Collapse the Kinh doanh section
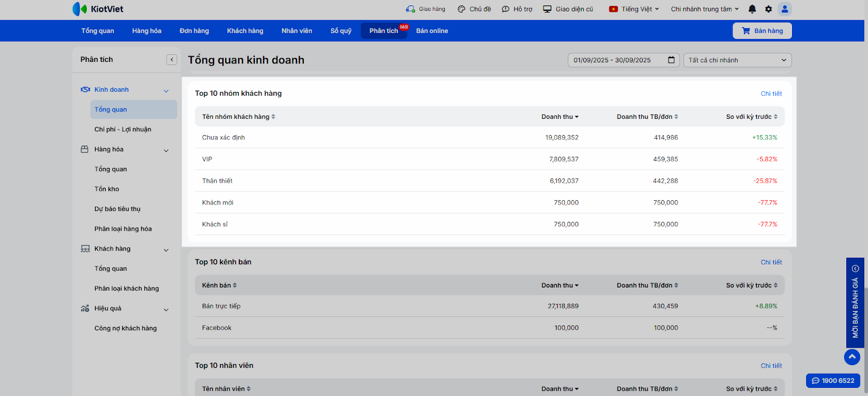Screen dimensions: 868x396 click(166, 91)
